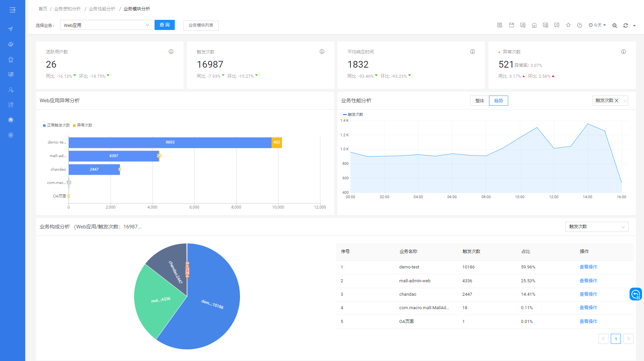
Task: Click the magnifier zoom icon in toolbar
Action: point(614,26)
